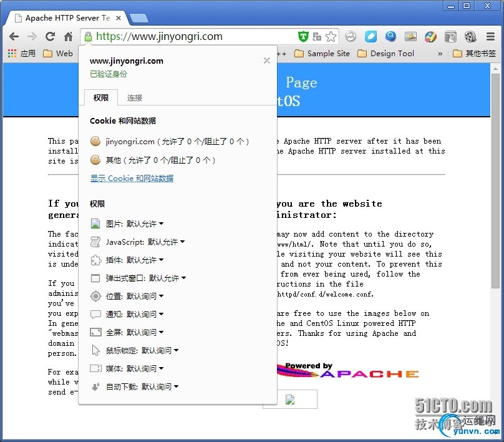Open the Sample Site bookmarks folder
Viewport: 504px width, 442px height.
(322, 54)
